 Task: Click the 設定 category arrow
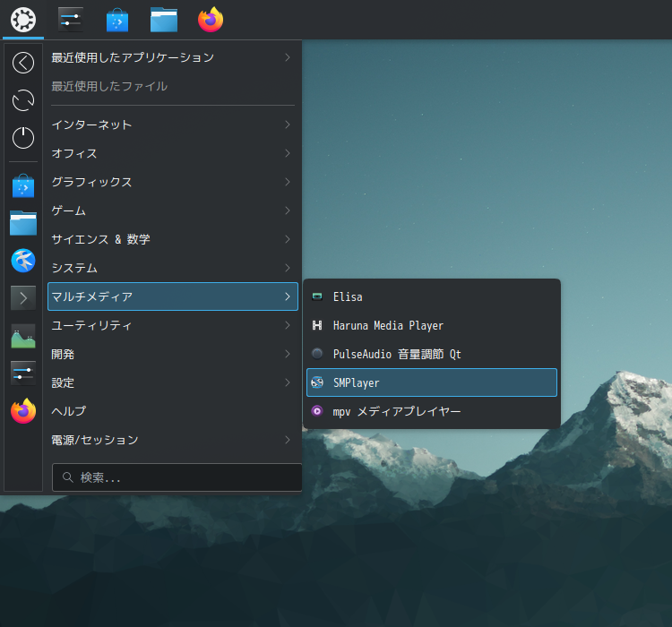point(288,382)
